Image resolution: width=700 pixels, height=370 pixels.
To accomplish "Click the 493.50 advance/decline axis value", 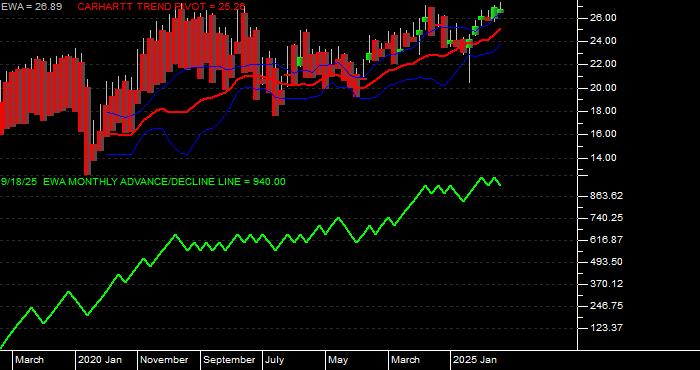I will click(607, 262).
